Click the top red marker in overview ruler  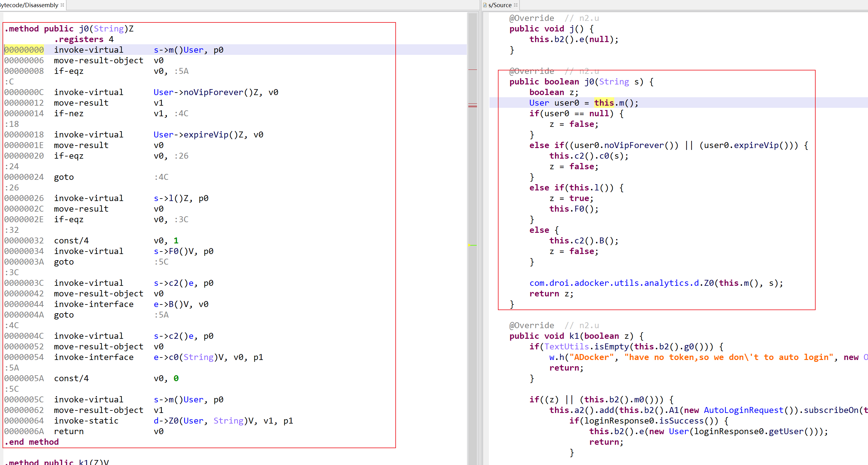pyautogui.click(x=472, y=70)
